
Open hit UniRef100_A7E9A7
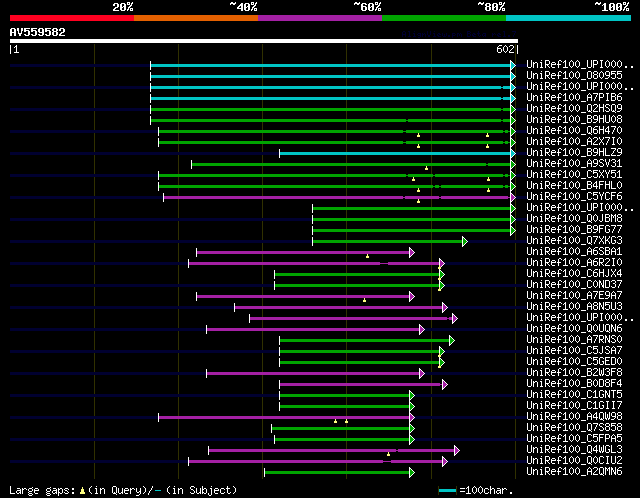click(x=574, y=296)
